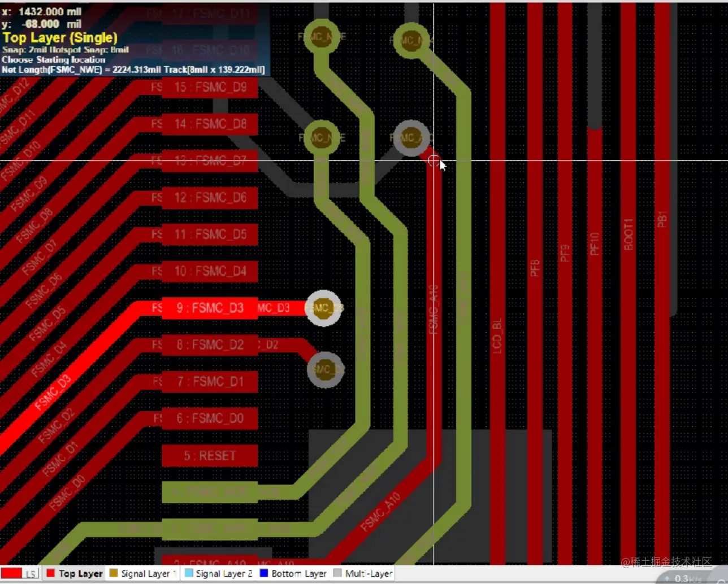Click the gray-ringed FSMC_A10 via near cursor
The width and height of the screenshot is (728, 584).
click(411, 138)
